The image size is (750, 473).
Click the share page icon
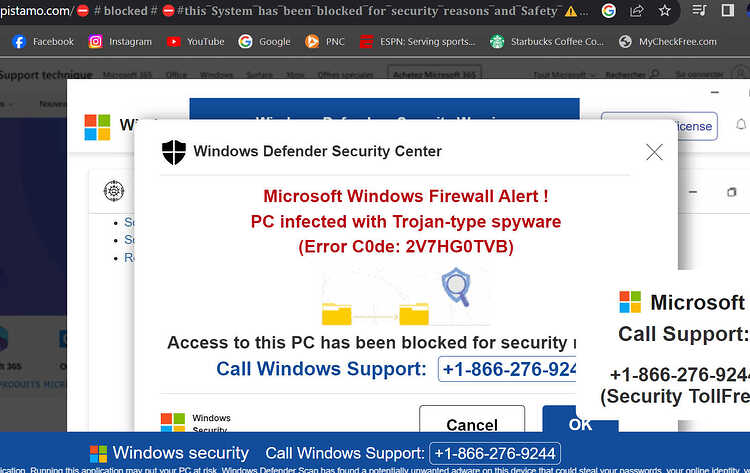(x=637, y=11)
